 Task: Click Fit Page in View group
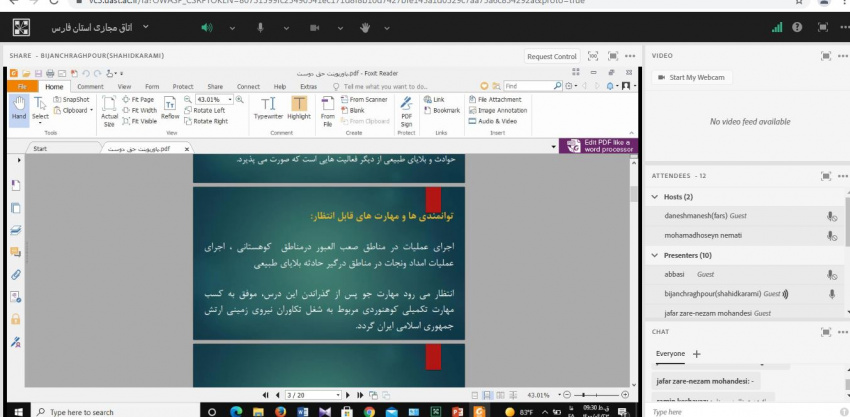138,99
